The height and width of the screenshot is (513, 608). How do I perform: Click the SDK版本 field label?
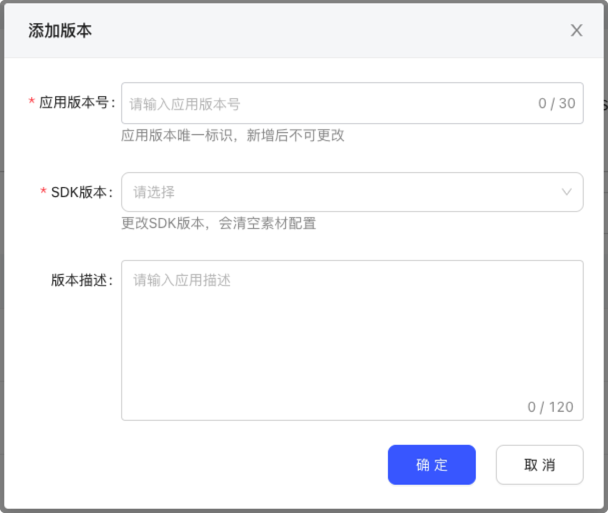point(82,192)
